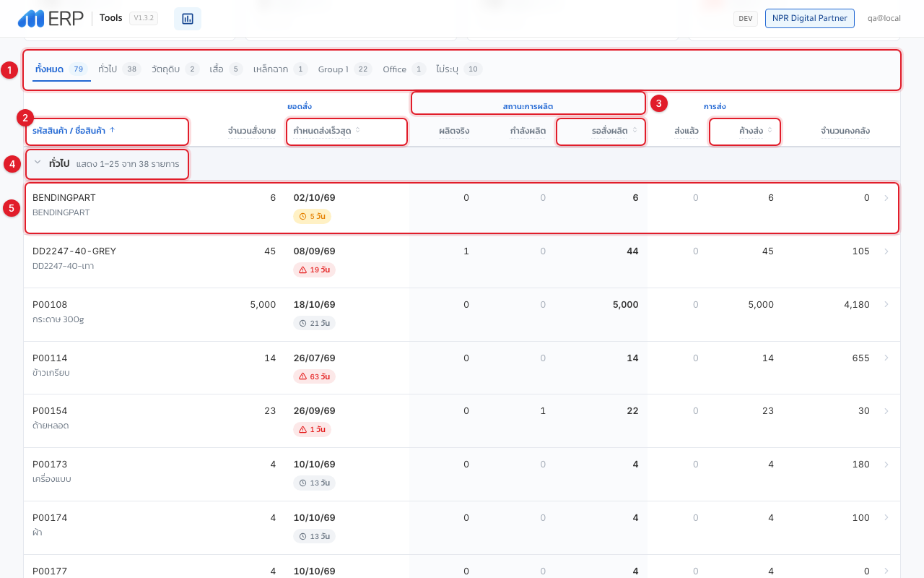Expand the P00114 row chevron
The height and width of the screenshot is (578, 924).
click(886, 358)
